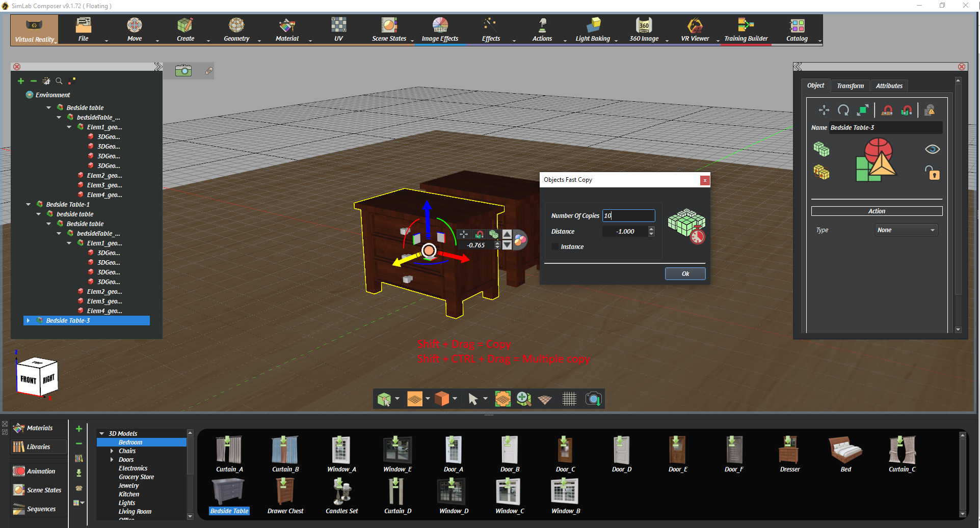Select the rotate icon in Object panel

843,110
